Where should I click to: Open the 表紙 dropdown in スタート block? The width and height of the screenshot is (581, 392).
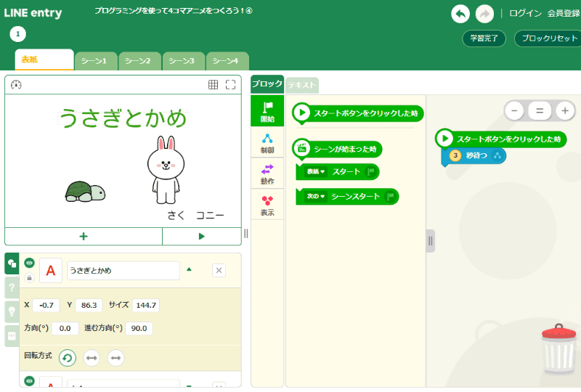coord(316,171)
